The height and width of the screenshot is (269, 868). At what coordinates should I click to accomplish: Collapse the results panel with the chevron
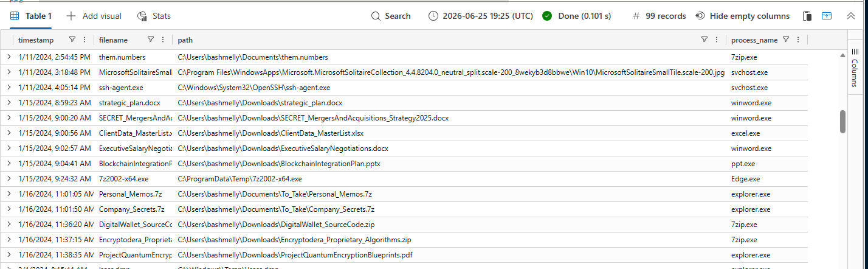(850, 16)
